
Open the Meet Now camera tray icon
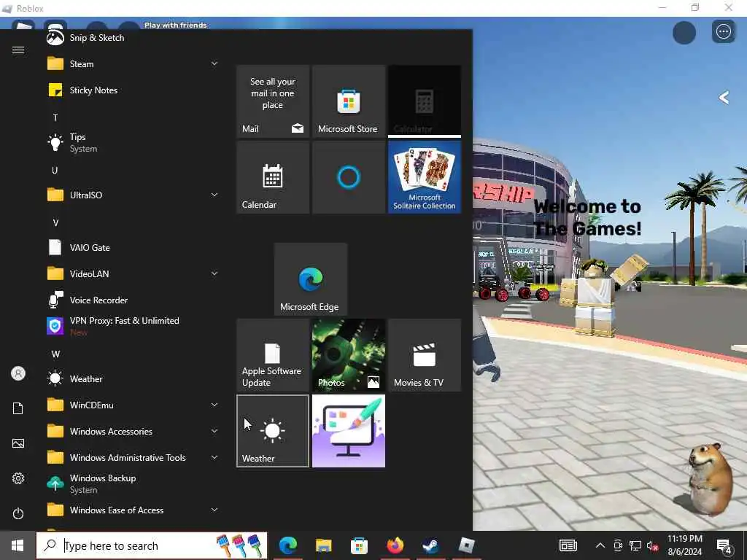coord(618,545)
